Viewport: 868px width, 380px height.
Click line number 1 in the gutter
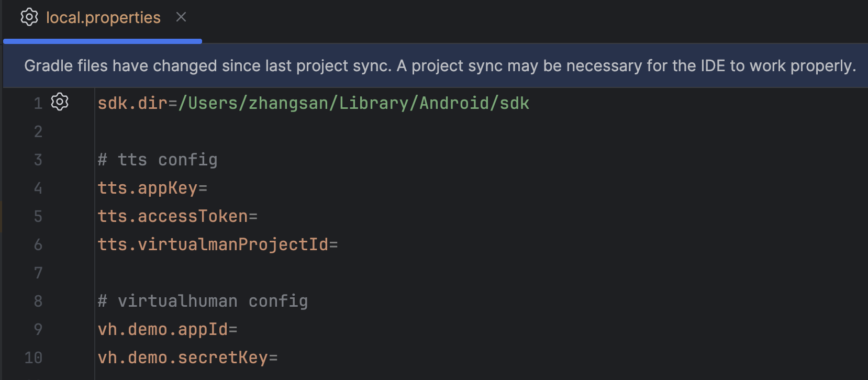(38, 103)
